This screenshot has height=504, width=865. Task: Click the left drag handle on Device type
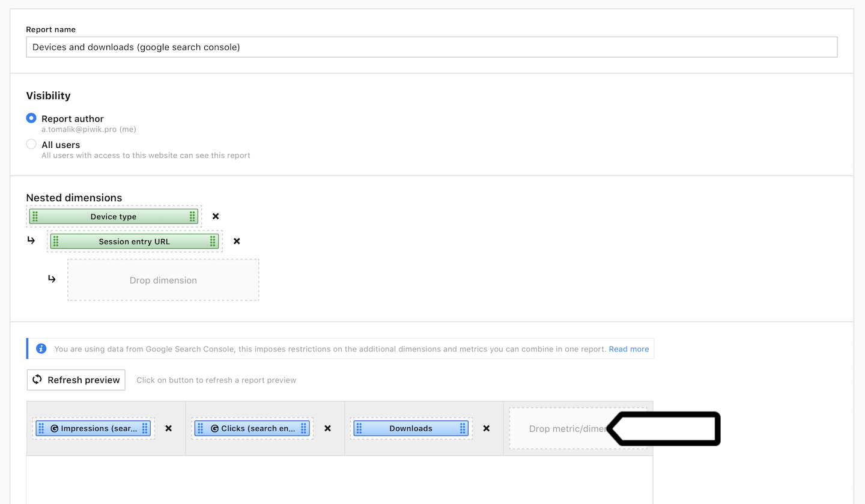35,216
